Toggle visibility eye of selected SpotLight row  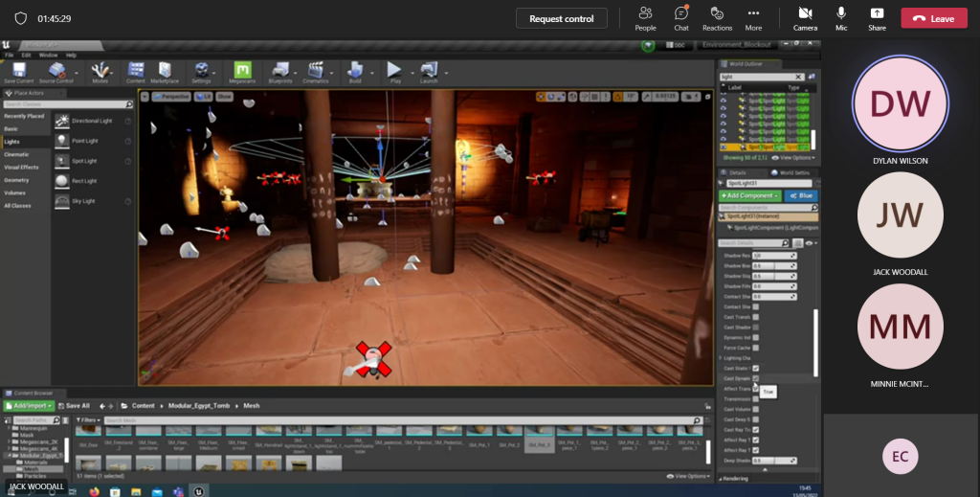724,147
